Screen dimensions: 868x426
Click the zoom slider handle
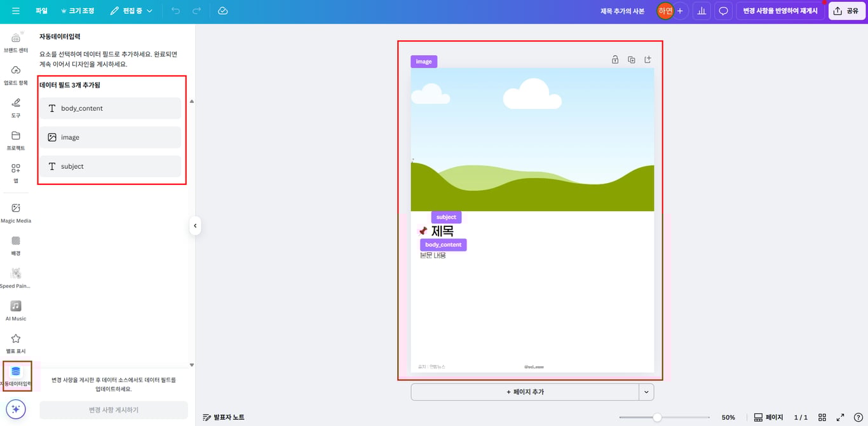pos(657,418)
